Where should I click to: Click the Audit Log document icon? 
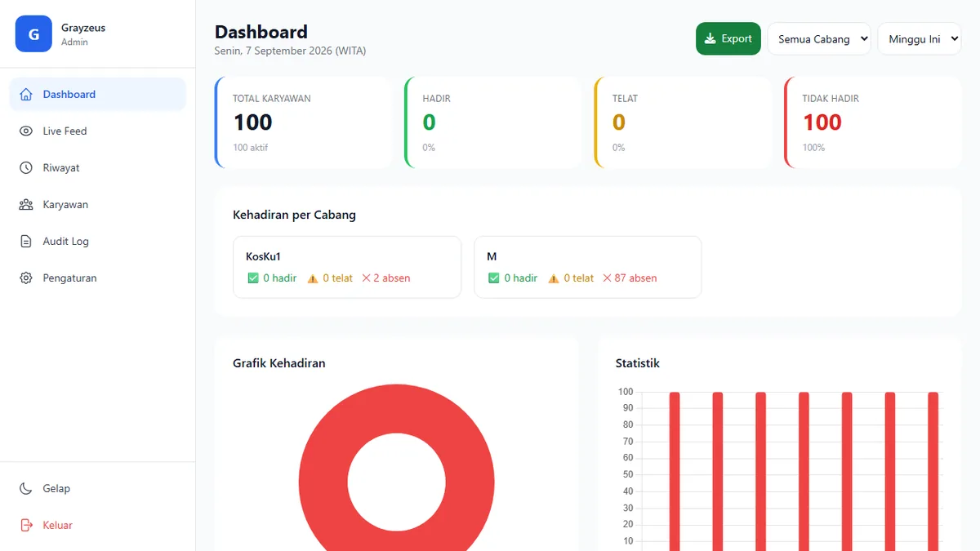[x=26, y=241]
